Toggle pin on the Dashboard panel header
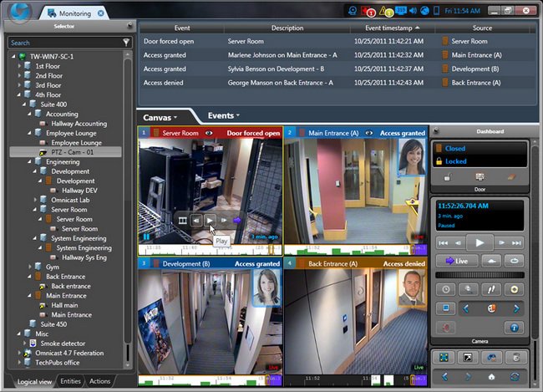This screenshot has height=392, width=543. point(436,131)
